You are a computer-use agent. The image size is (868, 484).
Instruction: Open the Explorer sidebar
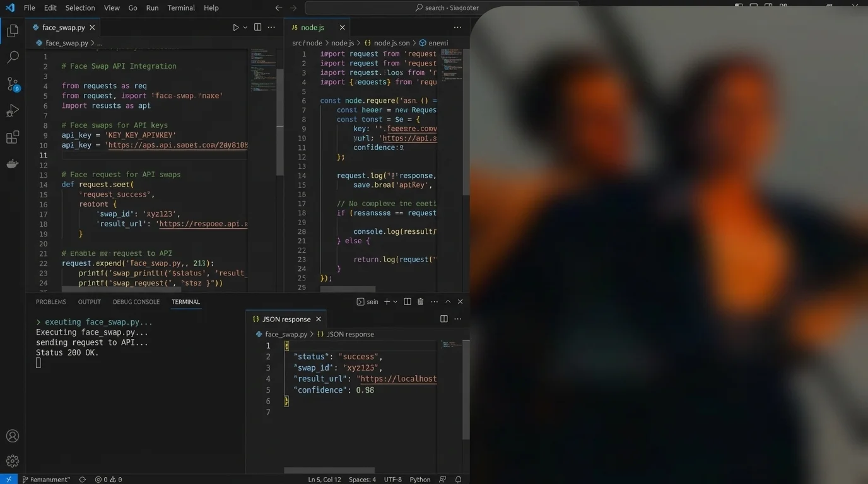click(x=12, y=30)
